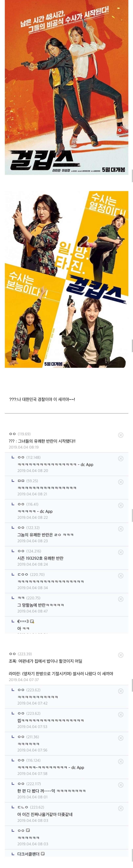Click gallog icon beside 다크서클팬더
This screenshot has width=133, height=868.
click(x=43, y=854)
